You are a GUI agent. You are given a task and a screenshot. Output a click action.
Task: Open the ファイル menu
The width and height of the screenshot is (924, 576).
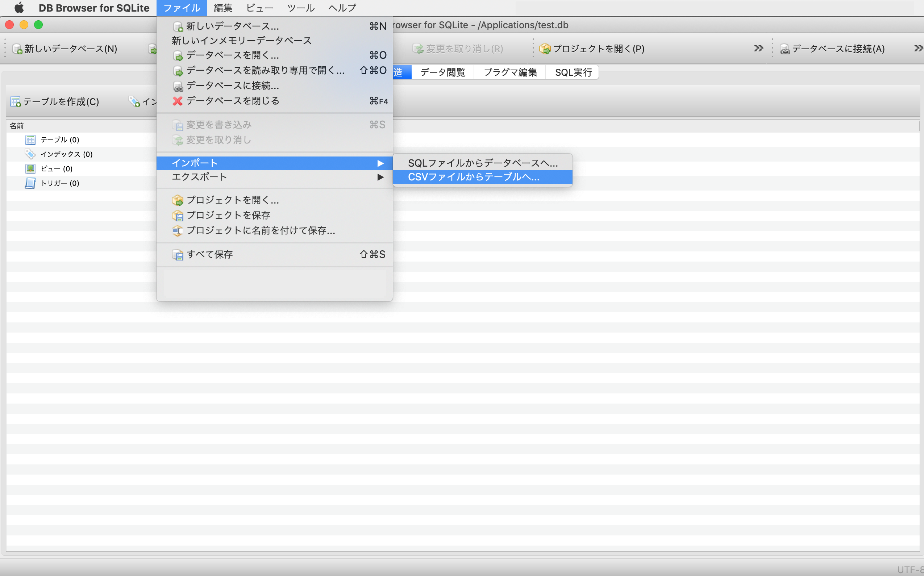[x=182, y=8]
